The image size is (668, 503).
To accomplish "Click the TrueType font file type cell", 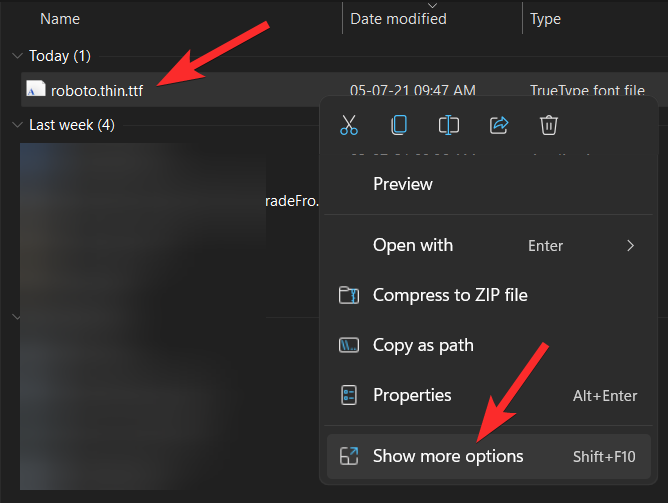I will (x=587, y=90).
